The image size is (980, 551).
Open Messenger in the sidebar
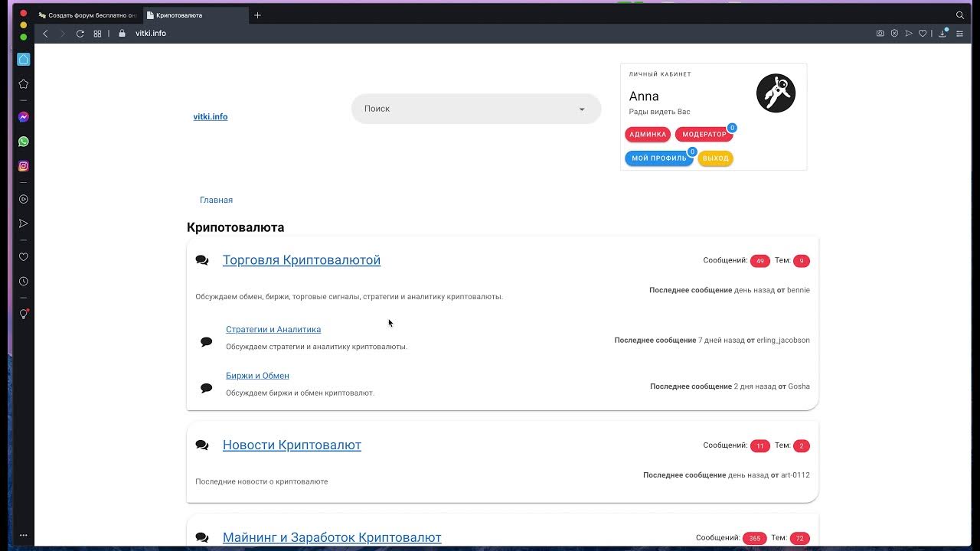(x=23, y=117)
